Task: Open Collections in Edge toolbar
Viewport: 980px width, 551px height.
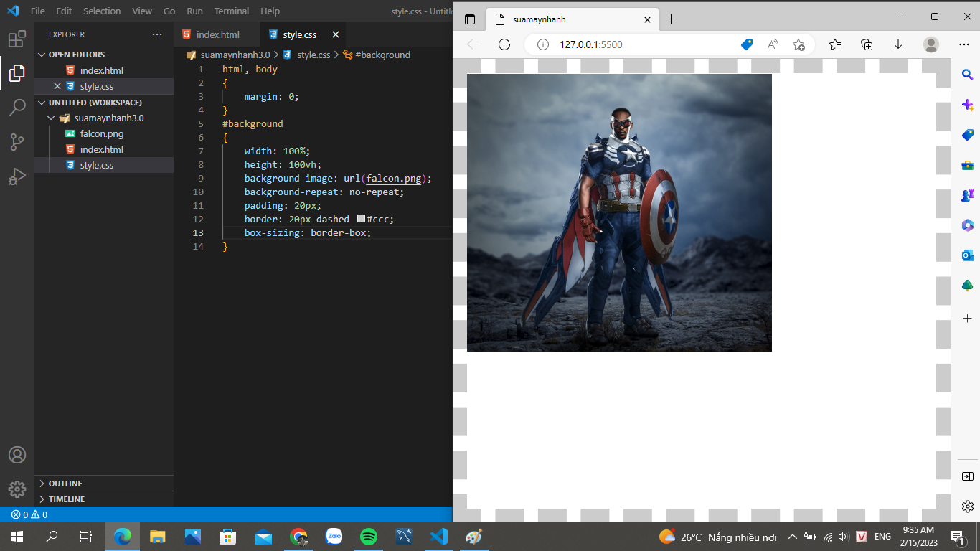Action: (867, 44)
